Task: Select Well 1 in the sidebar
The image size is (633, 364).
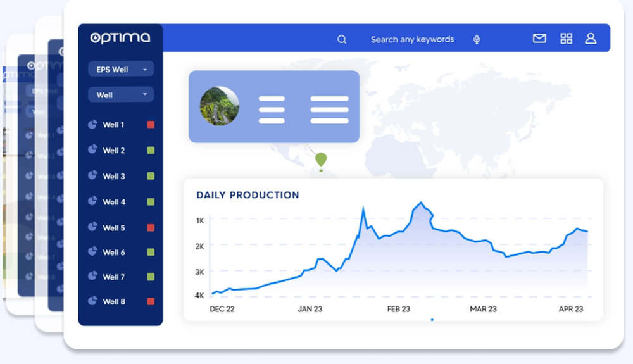Action: point(113,125)
